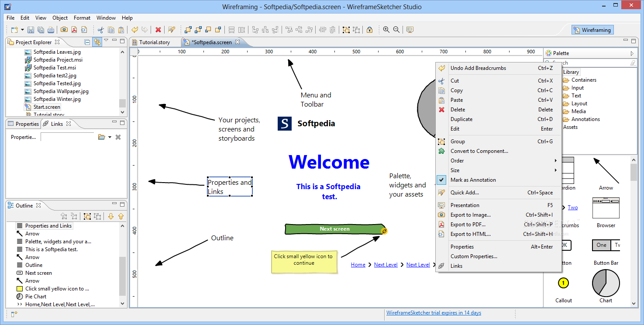
Task: Click the small yellow link icon on Next screen button
Action: coord(384,231)
